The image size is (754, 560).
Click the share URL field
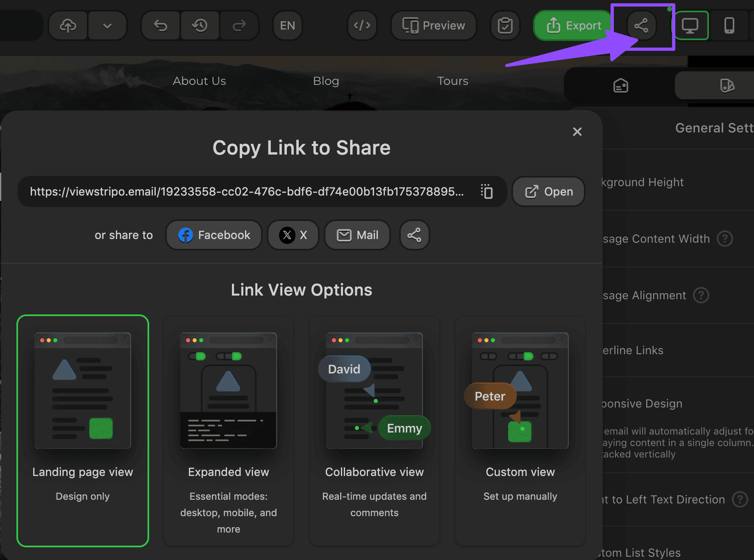coord(246,191)
